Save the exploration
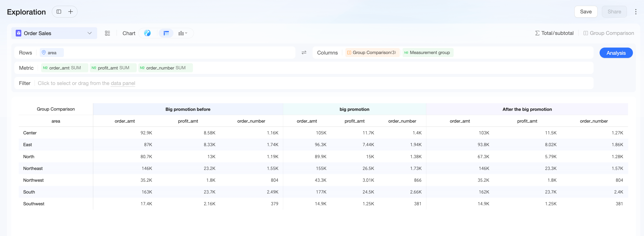The width and height of the screenshot is (644, 236). point(585,12)
